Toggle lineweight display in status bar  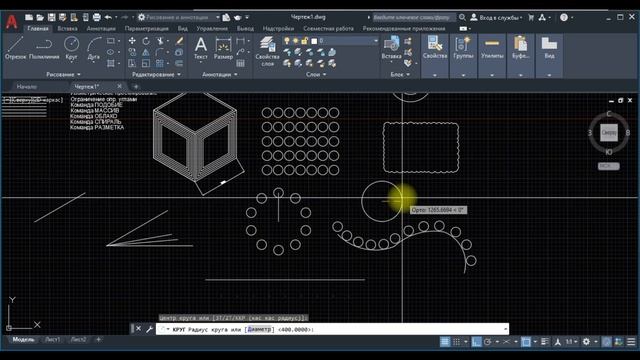pos(545,342)
